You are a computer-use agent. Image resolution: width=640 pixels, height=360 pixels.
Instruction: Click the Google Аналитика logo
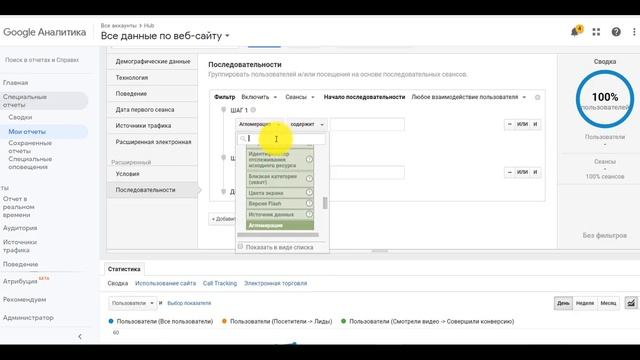(x=44, y=32)
